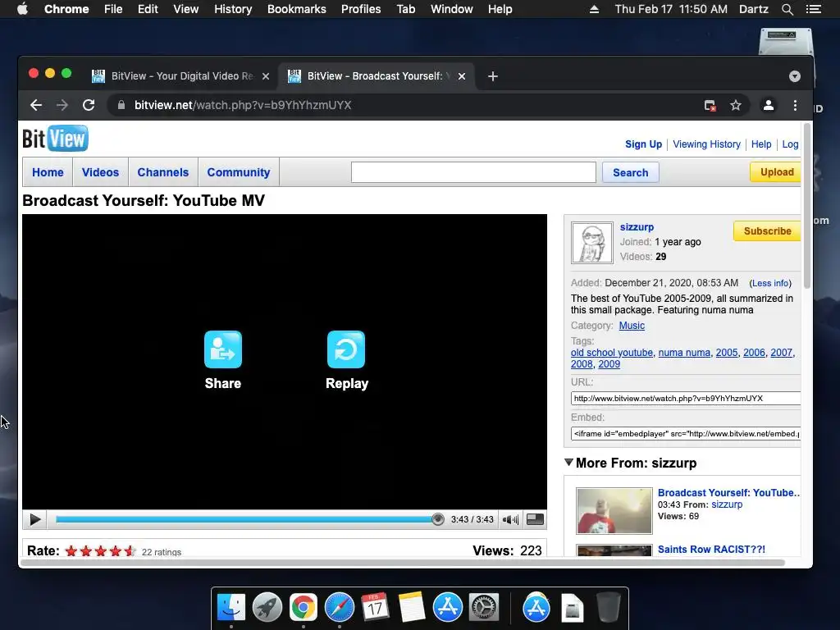840x630 pixels.
Task: Click the video progress bar handle
Action: [438, 519]
